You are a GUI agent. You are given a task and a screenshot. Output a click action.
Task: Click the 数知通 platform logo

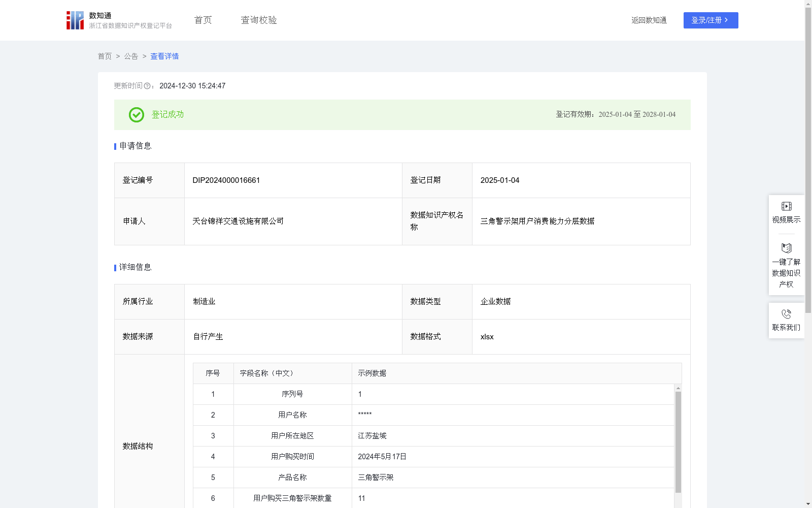click(119, 20)
